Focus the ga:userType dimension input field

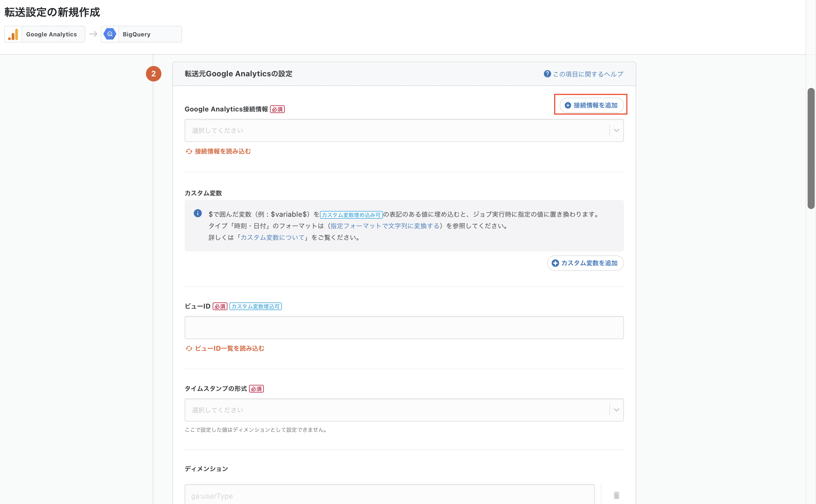click(389, 495)
